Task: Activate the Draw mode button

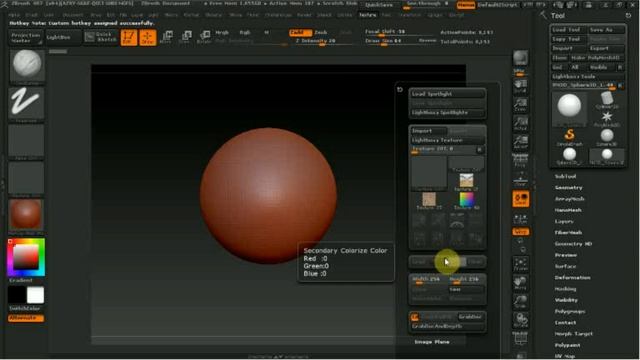Action: point(147,37)
